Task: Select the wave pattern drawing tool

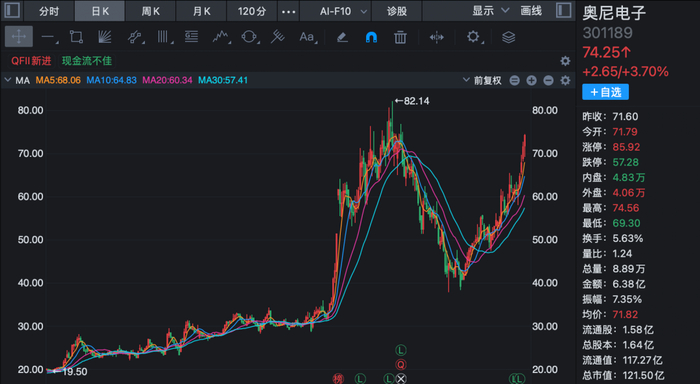Action: tap(221, 37)
